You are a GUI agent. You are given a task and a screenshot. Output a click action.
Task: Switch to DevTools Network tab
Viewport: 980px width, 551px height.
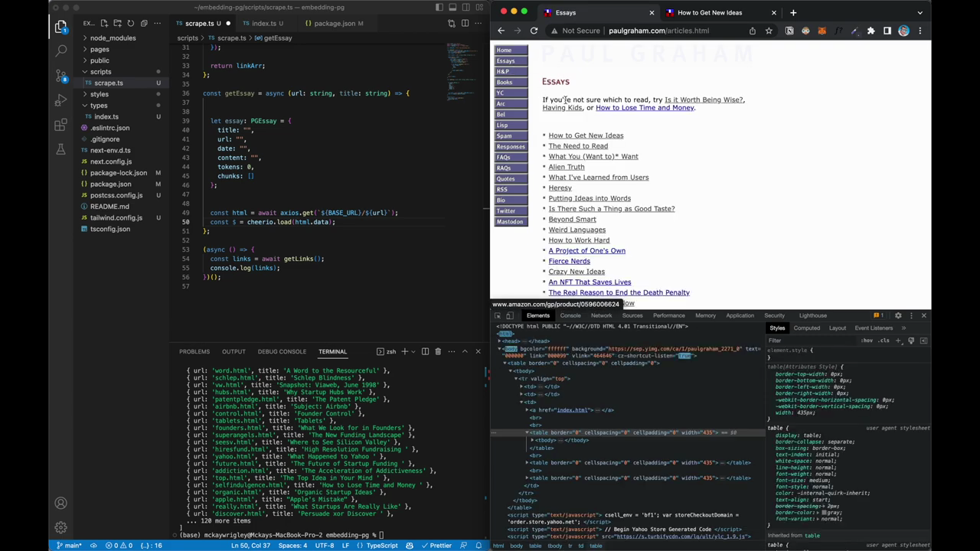601,315
